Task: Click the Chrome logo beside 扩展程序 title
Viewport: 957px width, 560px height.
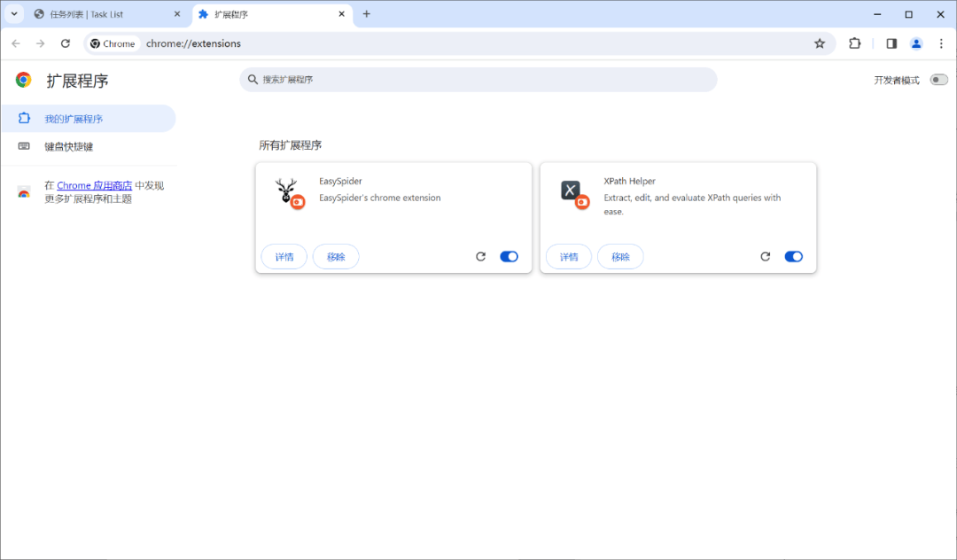Action: (x=24, y=80)
